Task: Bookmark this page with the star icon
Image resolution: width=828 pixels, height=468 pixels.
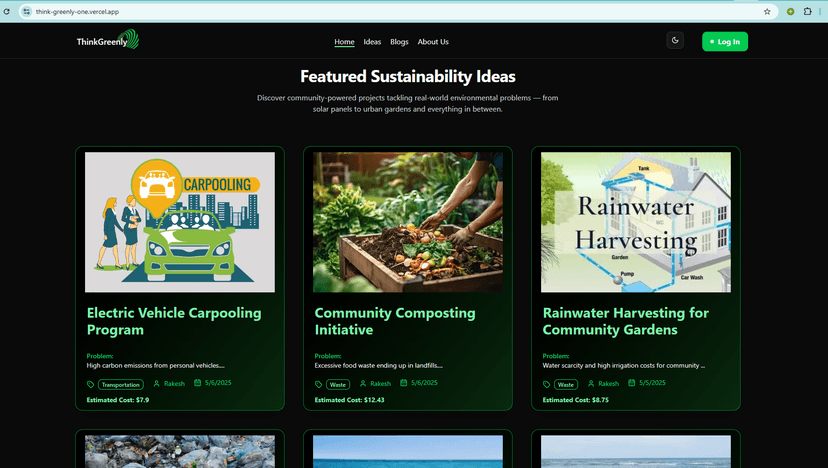Action: (767, 12)
